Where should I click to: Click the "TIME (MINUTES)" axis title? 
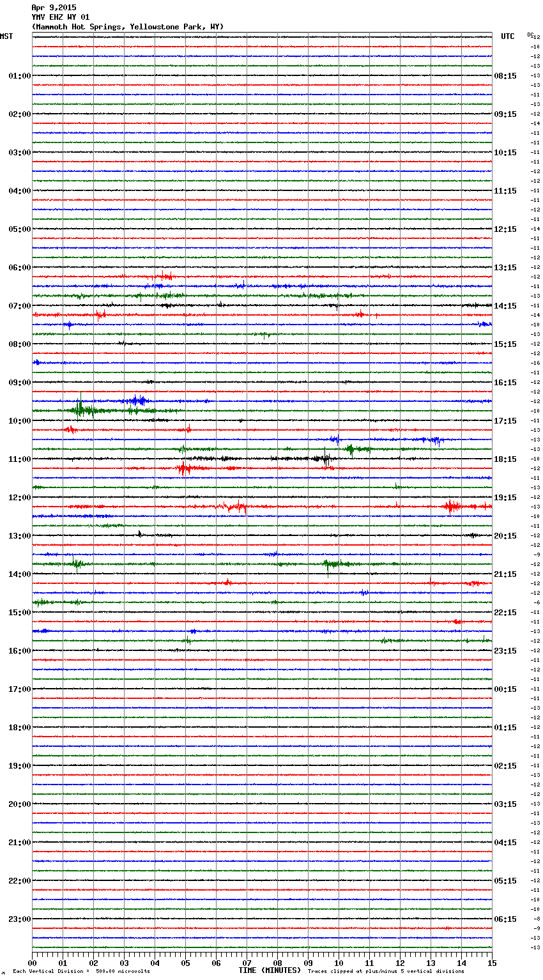[270, 970]
